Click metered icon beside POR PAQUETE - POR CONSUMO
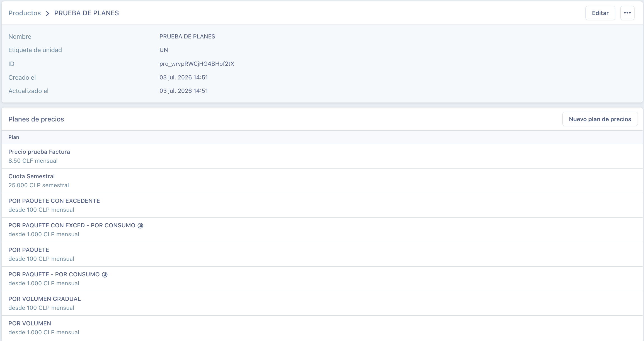The image size is (644, 341). pos(105,275)
